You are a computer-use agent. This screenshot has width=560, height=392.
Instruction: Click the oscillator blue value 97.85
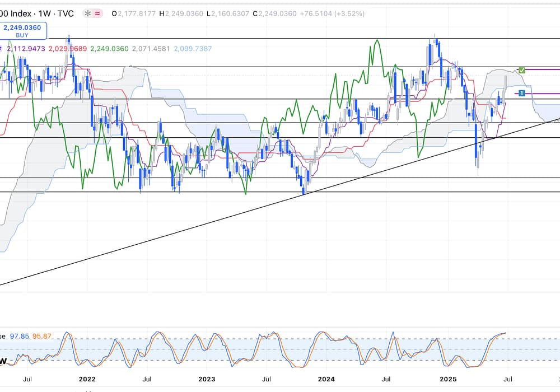pyautogui.click(x=20, y=336)
